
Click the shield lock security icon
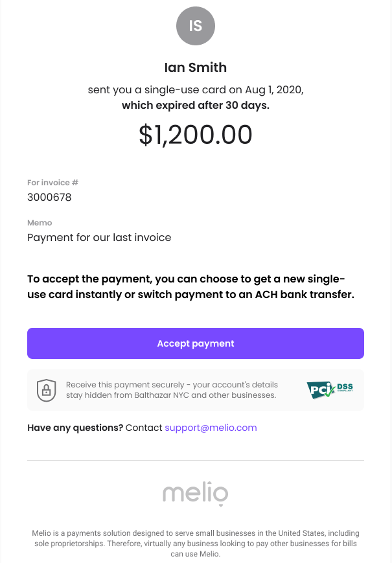tap(46, 390)
